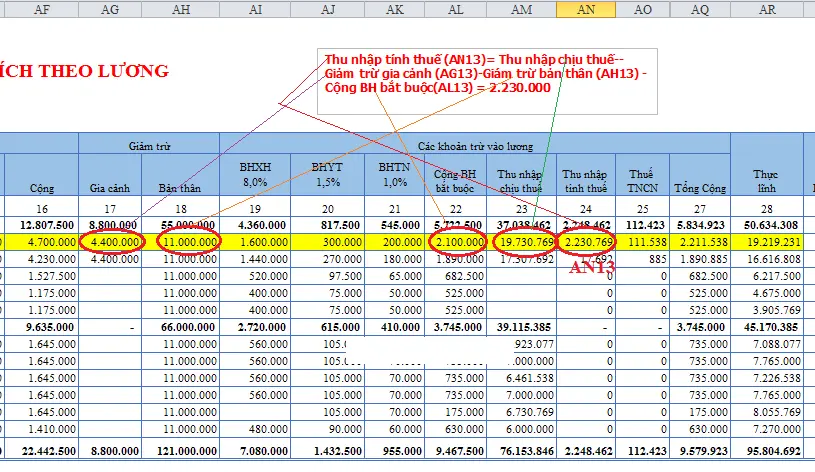The height and width of the screenshot is (472, 815).
Task: Click the formula explanation text box
Action: (x=487, y=82)
